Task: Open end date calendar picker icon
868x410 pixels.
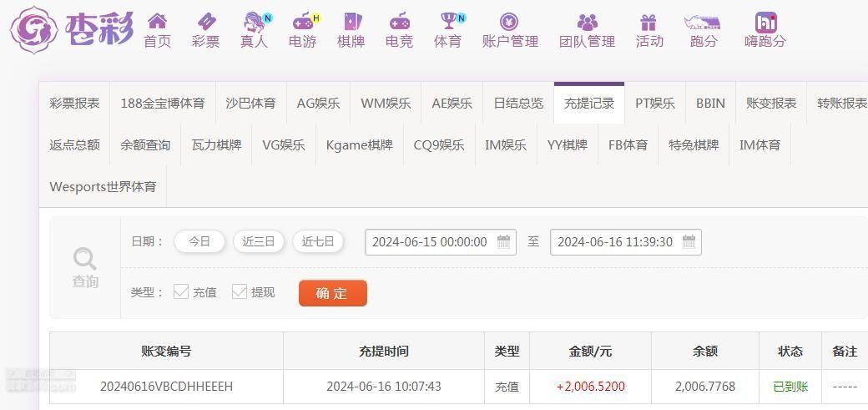Action: click(x=689, y=241)
